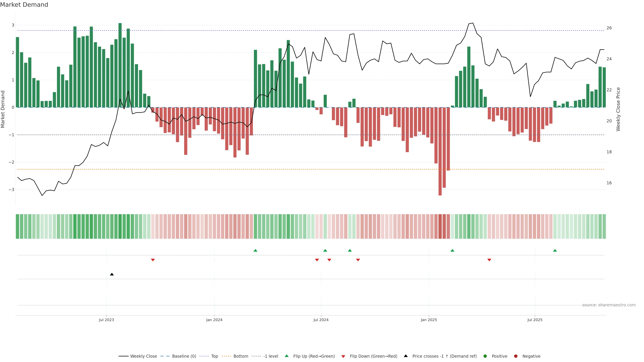Image resolution: width=644 pixels, height=362 pixels.
Task: Click the green flip-up marker after Jan 2025
Action: 452,250
